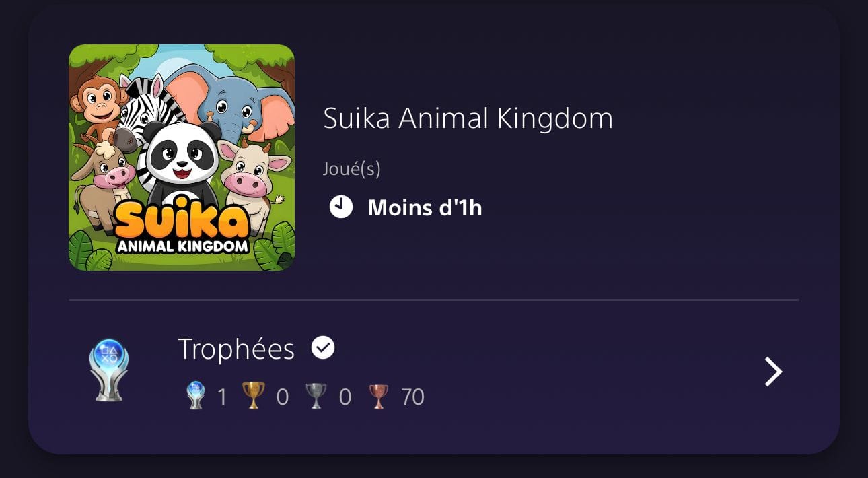The image size is (868, 478).
Task: Click the silver trophy count 0
Action: click(345, 397)
